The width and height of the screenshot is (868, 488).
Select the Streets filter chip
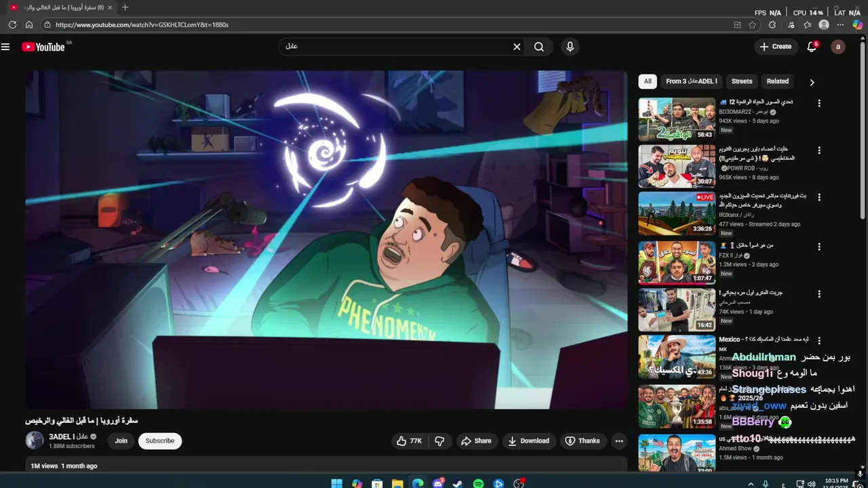[x=742, y=81]
